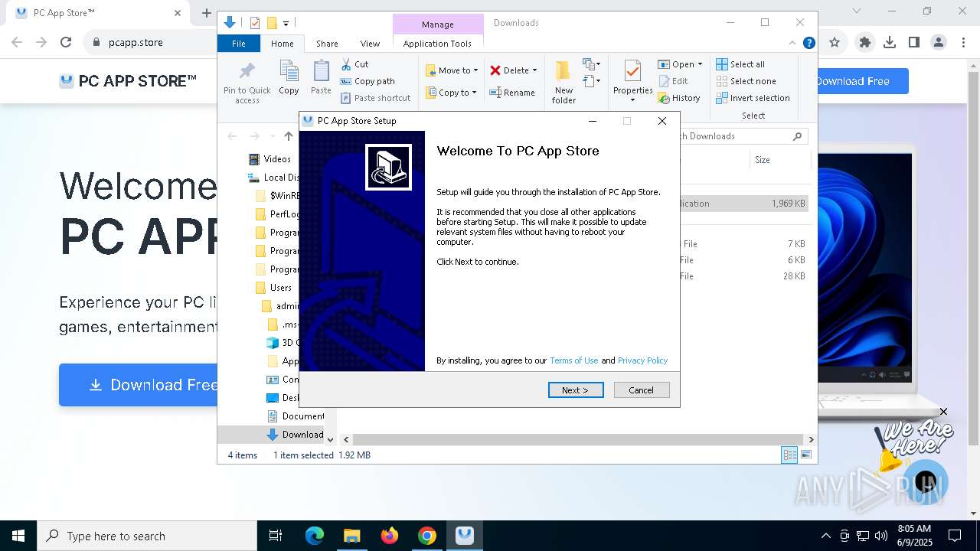Viewport: 980px width, 551px height.
Task: Open the Chrome profile icon
Action: coord(939,43)
